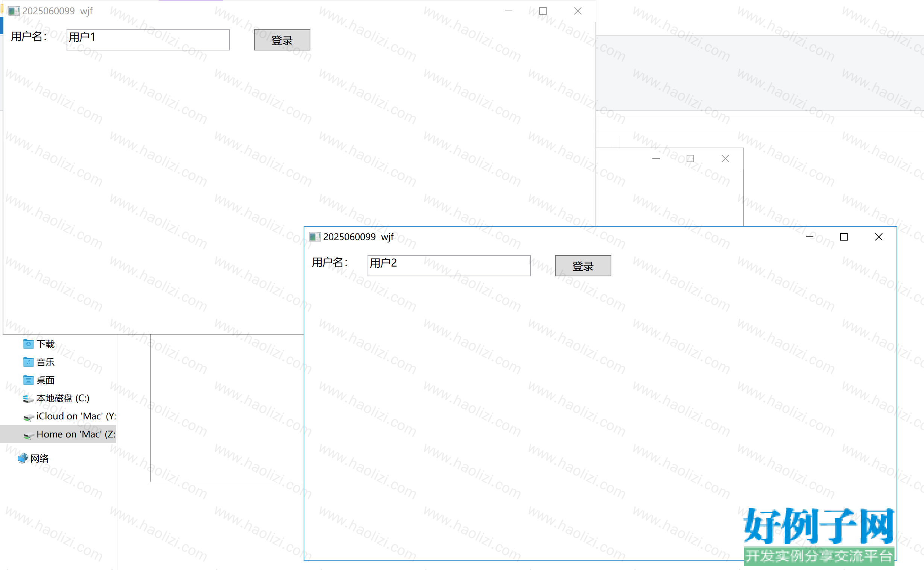Close the 用户1 login window
This screenshot has height=570, width=924.
pyautogui.click(x=577, y=11)
